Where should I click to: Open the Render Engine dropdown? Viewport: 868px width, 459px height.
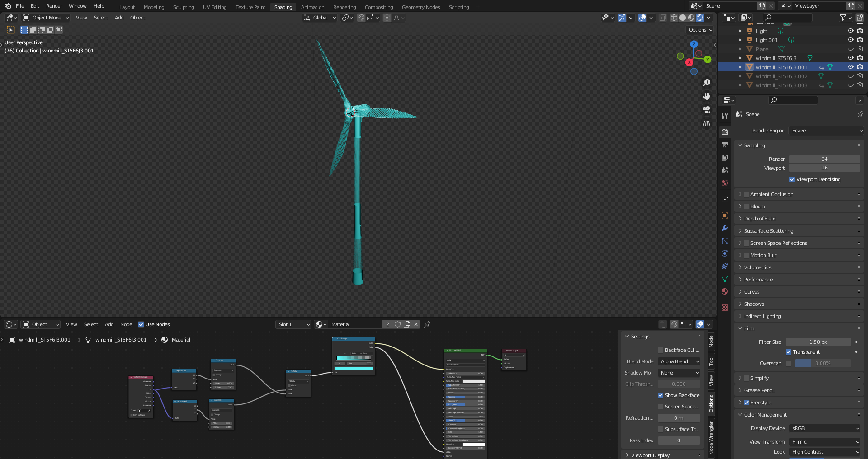pos(826,131)
